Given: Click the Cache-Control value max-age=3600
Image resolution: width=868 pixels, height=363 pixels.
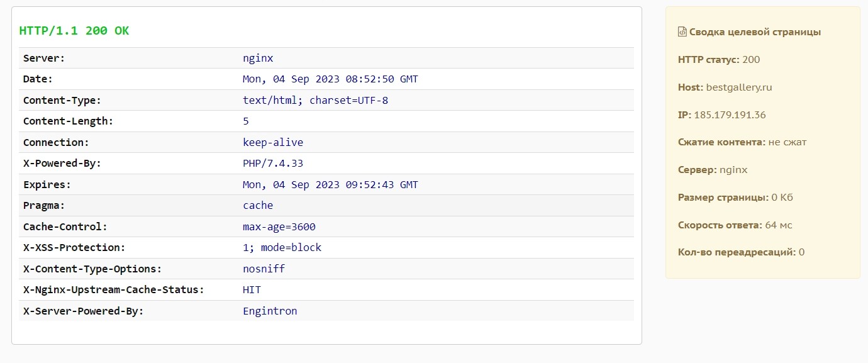Looking at the screenshot, I should 279,227.
